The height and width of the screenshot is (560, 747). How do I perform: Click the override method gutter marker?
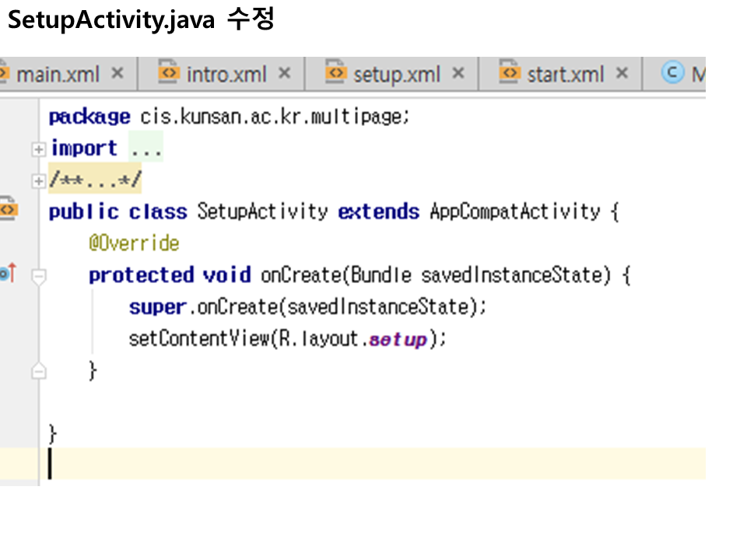tap(8, 273)
